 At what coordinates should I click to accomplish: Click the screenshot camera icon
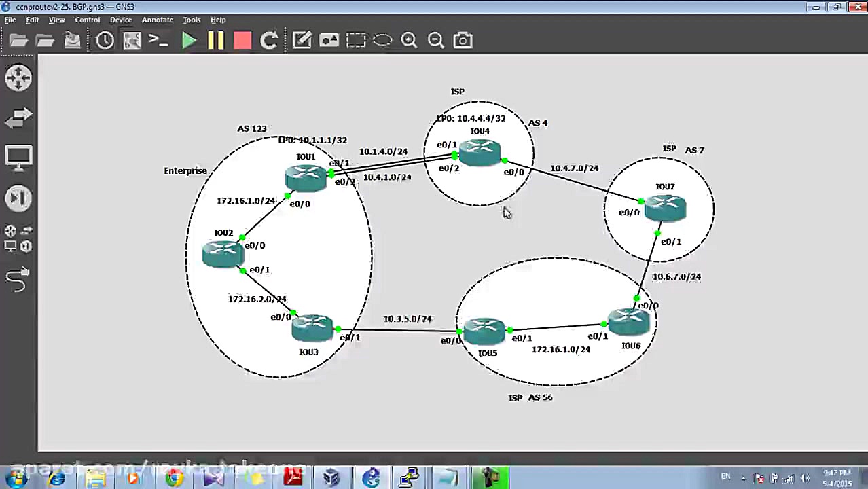tap(463, 41)
